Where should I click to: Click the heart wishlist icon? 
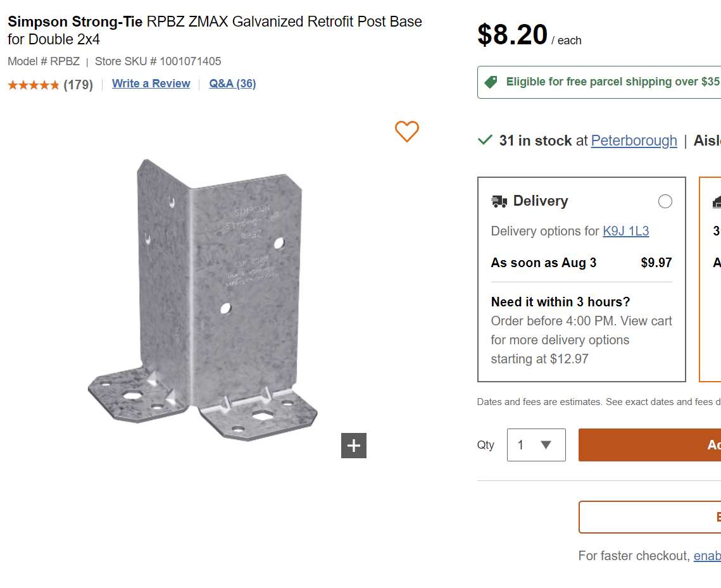coord(407,131)
